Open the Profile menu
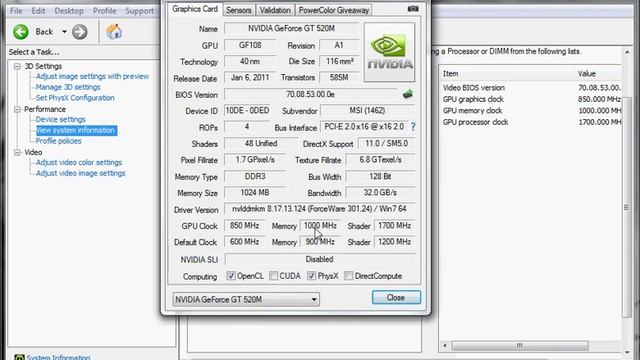 (104, 11)
